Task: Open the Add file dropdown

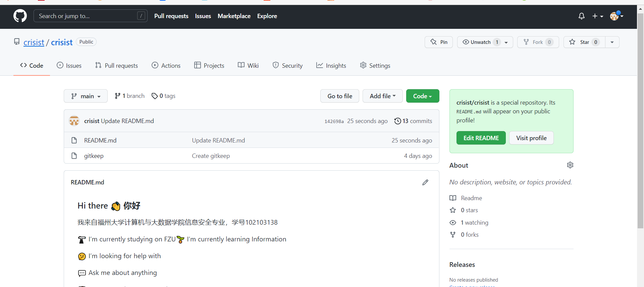Action: click(x=383, y=96)
